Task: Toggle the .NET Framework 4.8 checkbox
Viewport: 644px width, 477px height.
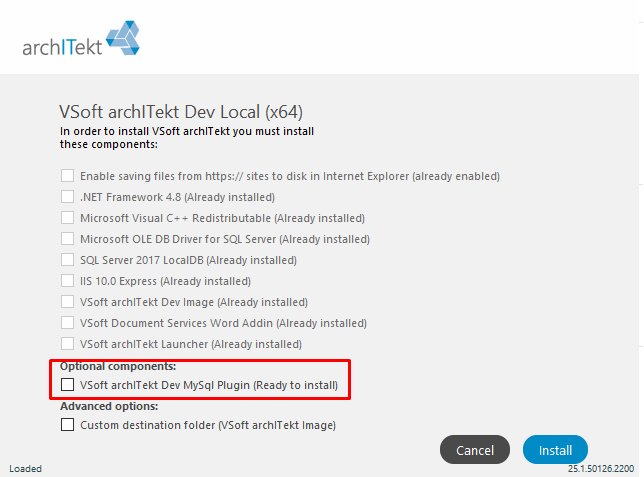Action: point(67,196)
